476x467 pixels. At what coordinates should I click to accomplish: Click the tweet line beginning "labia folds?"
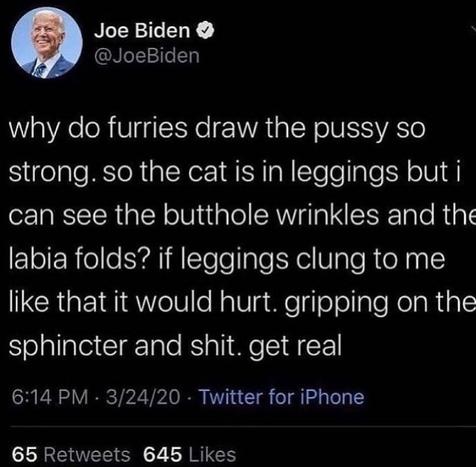coord(227,260)
